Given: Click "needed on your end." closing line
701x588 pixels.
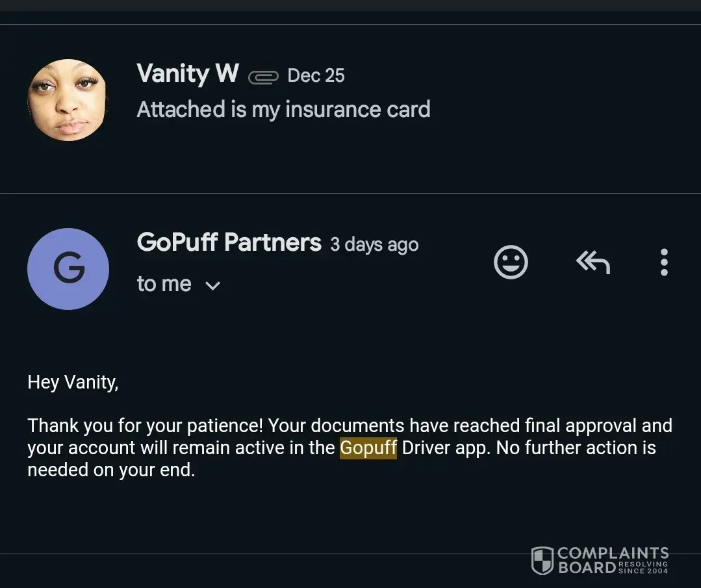Looking at the screenshot, I should (x=111, y=470).
